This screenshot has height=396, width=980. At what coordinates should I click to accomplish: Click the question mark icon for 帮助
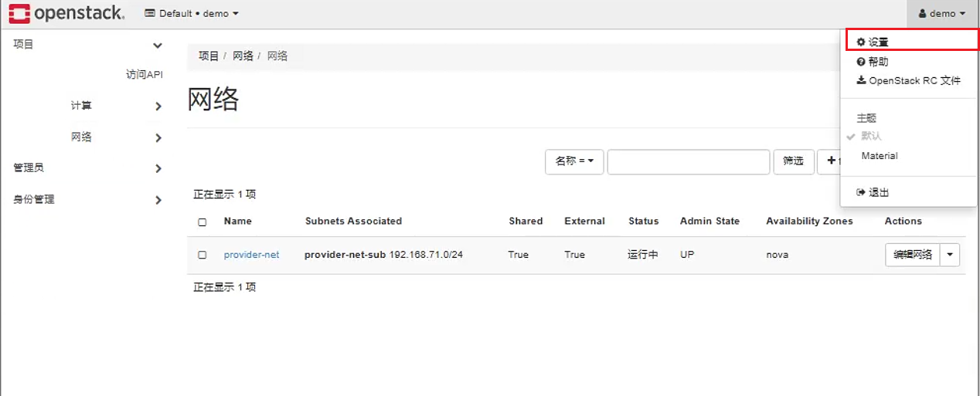(861, 62)
